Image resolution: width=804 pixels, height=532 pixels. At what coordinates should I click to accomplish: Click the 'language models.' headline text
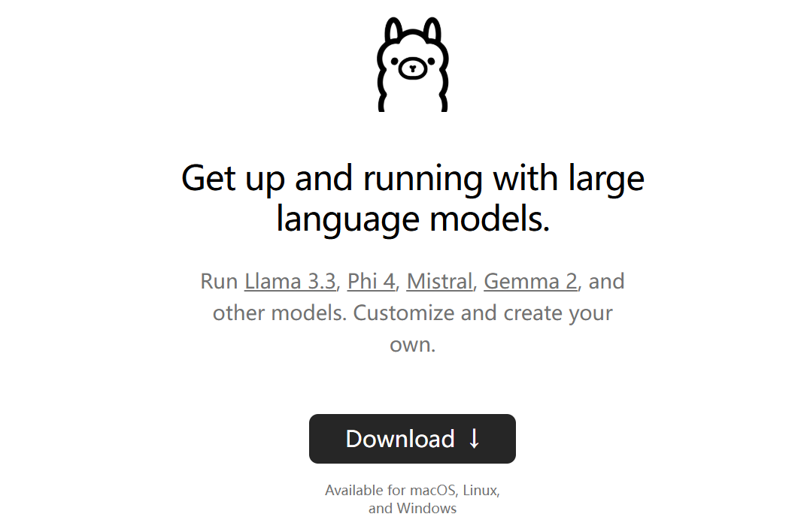click(x=413, y=219)
